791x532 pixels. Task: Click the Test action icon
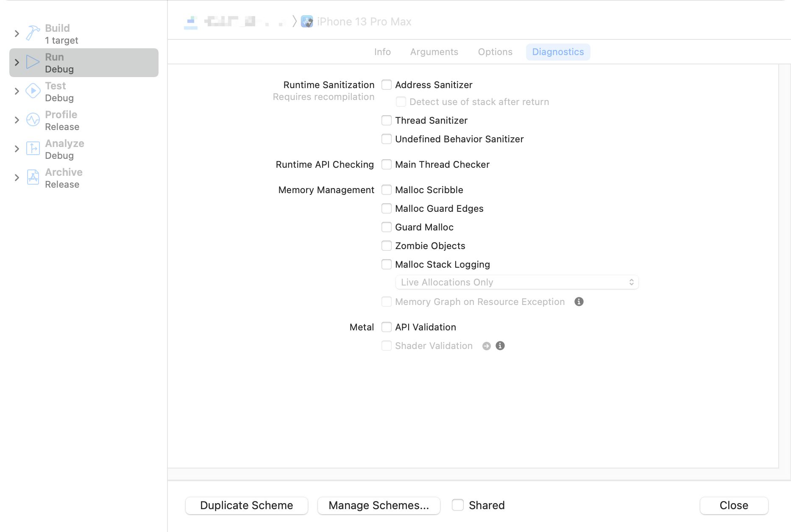click(x=33, y=91)
